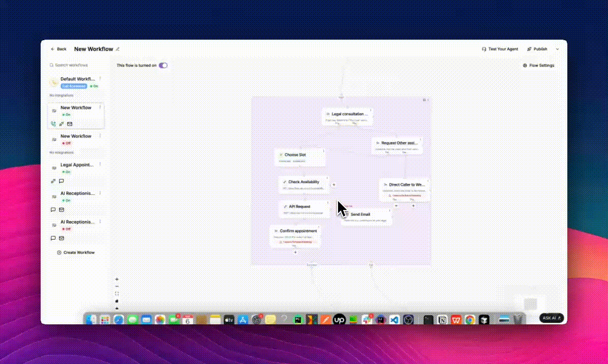608x364 pixels.
Task: Open Launchpad in the Dock
Action: [x=105, y=320]
